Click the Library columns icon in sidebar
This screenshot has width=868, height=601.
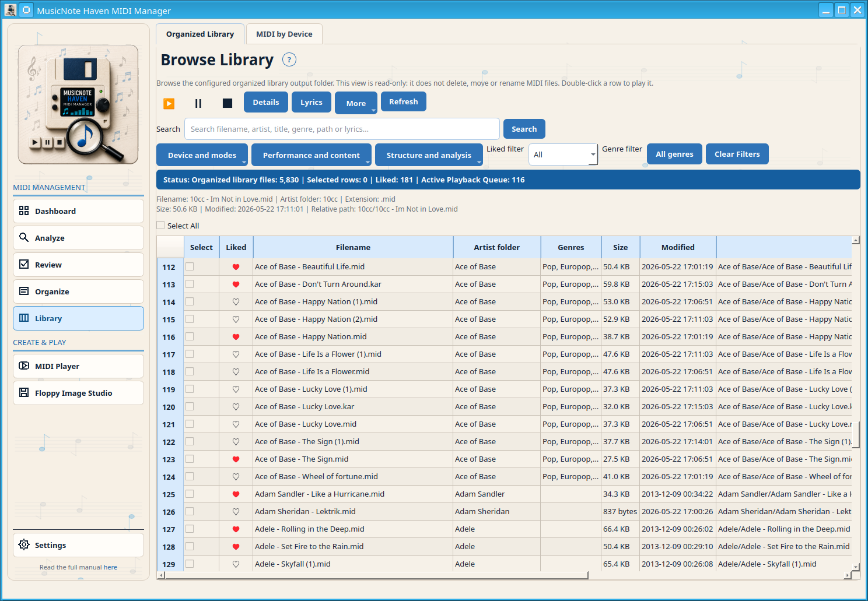click(24, 318)
